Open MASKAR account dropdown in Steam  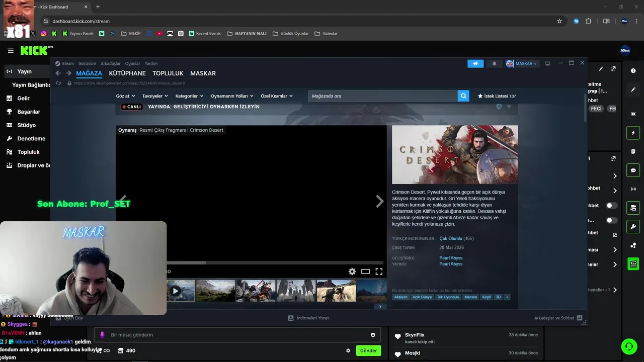[x=522, y=63]
